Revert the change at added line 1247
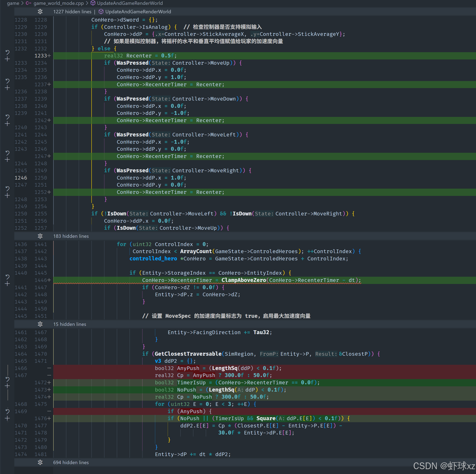The image size is (476, 474). pyautogui.click(x=7, y=153)
